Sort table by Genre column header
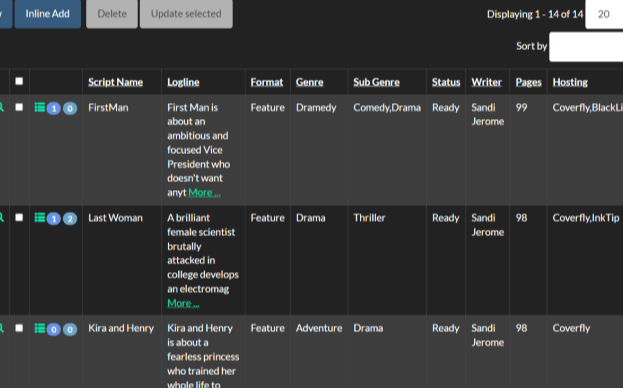Image resolution: width=623 pixels, height=388 pixels. pyautogui.click(x=309, y=82)
